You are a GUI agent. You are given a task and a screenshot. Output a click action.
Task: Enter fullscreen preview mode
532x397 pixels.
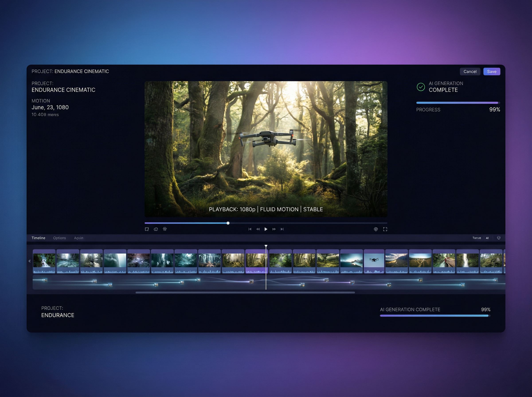tap(385, 229)
